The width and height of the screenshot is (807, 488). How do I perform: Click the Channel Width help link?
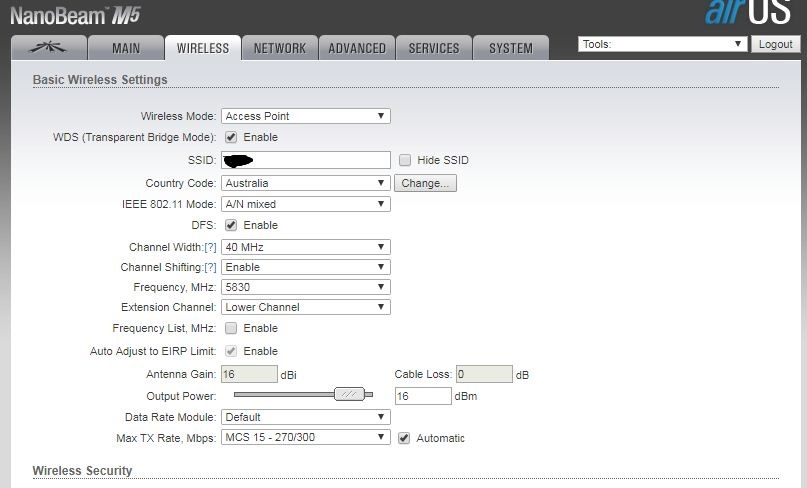pos(210,247)
